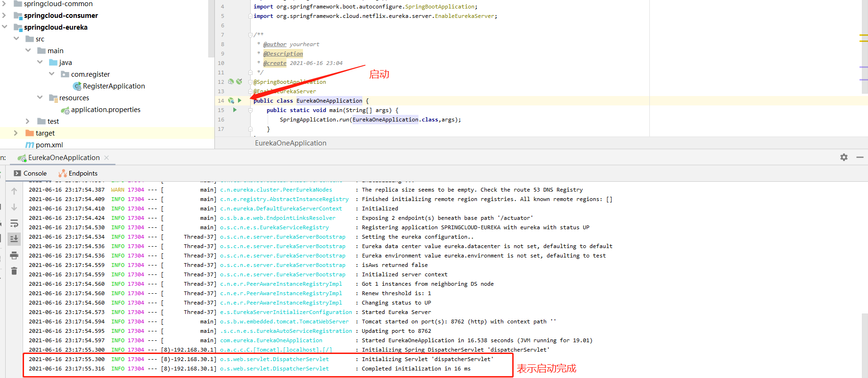The width and height of the screenshot is (868, 378).
Task: Collapse the com.register package
Action: pyautogui.click(x=51, y=74)
